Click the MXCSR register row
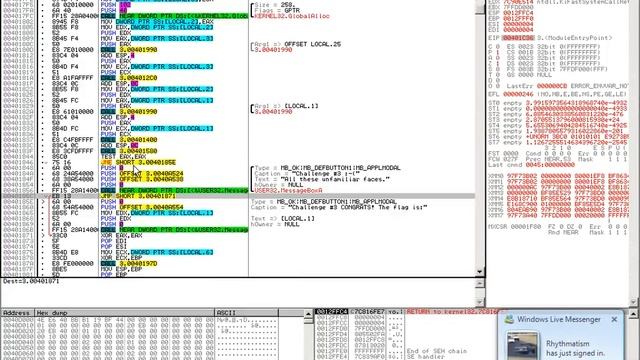The height and width of the screenshot is (360, 640). tap(558, 227)
